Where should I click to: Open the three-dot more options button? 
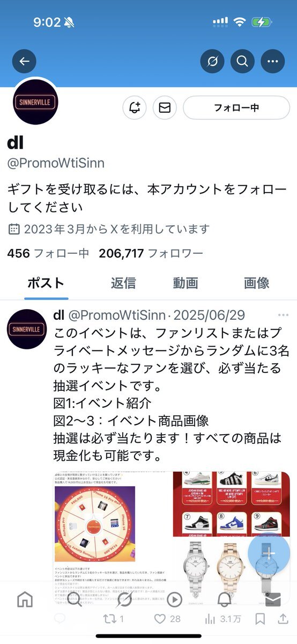[x=272, y=61]
